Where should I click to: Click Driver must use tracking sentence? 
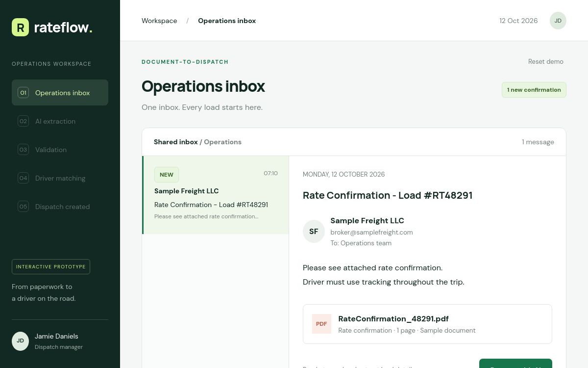coord(383,282)
